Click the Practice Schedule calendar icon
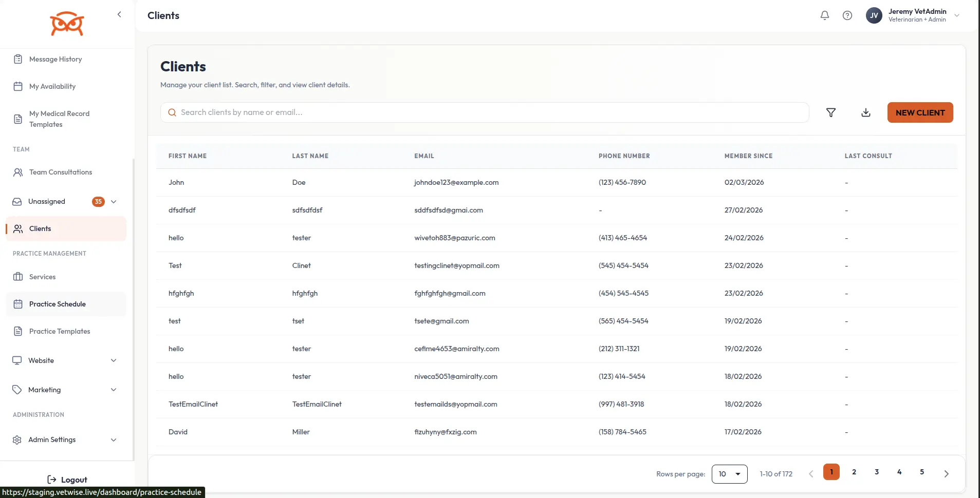 click(18, 304)
